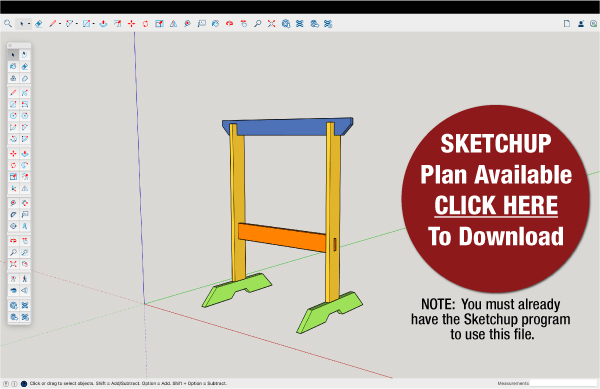Select the Walk tool in the tool palette
600x389 pixels.
click(25, 279)
